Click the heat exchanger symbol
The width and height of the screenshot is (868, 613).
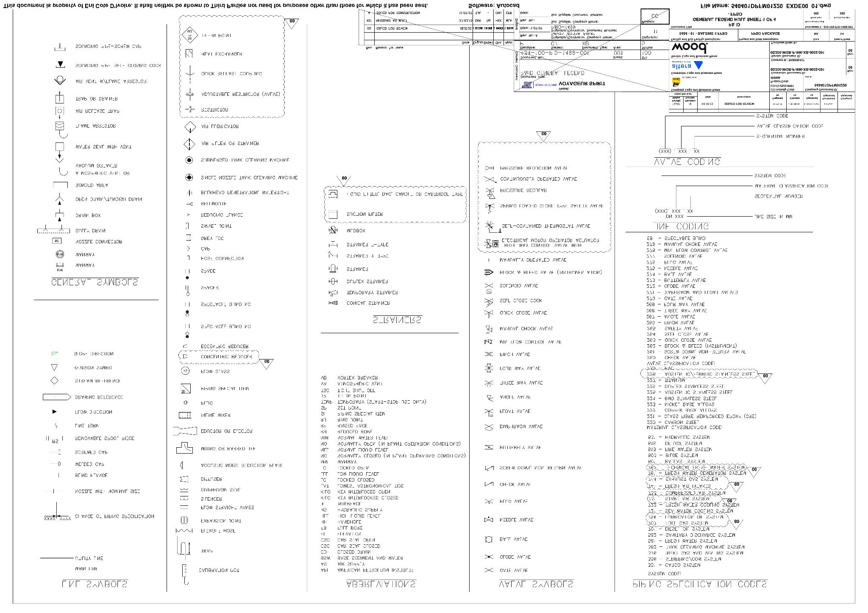[x=189, y=53]
